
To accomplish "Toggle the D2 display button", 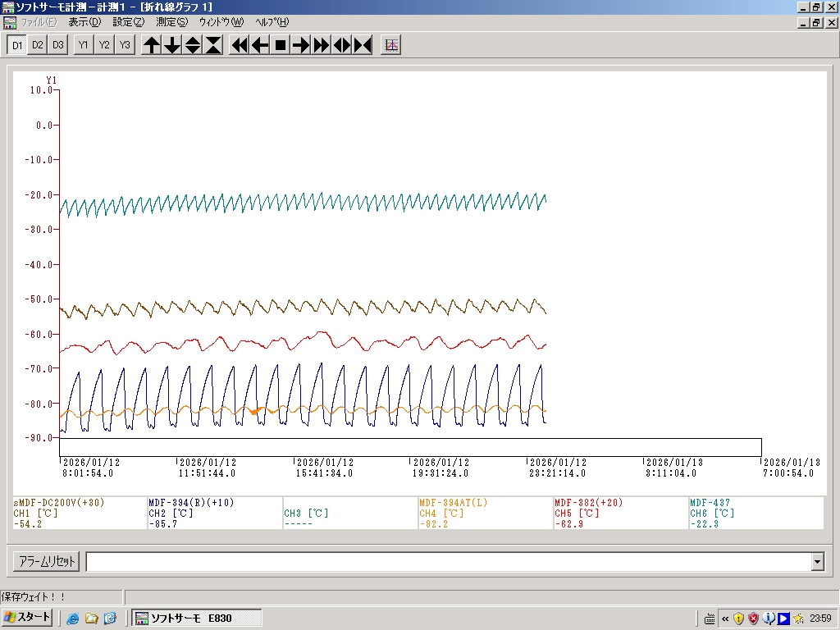I will click(37, 45).
